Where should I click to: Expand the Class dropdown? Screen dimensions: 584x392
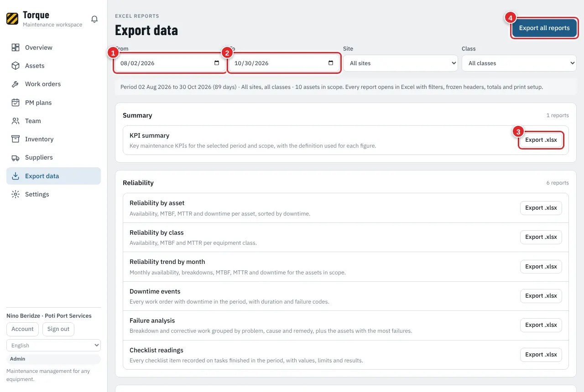(519, 63)
